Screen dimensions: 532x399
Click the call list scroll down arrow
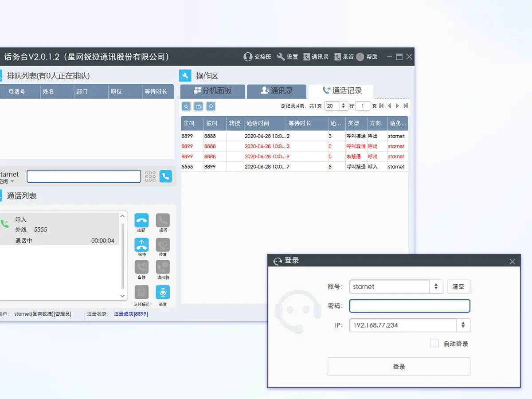123,296
